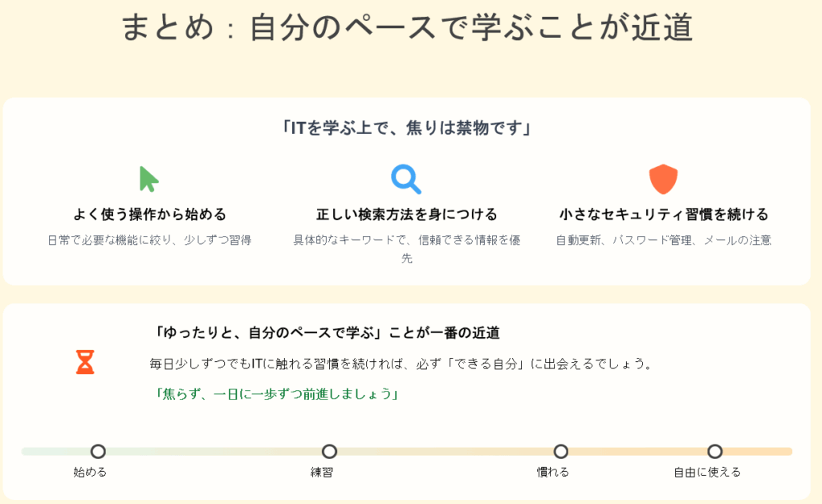Image resolution: width=822 pixels, height=504 pixels.
Task: Click the heading 小さなセキュリティ習慣を続ける
Action: [663, 215]
